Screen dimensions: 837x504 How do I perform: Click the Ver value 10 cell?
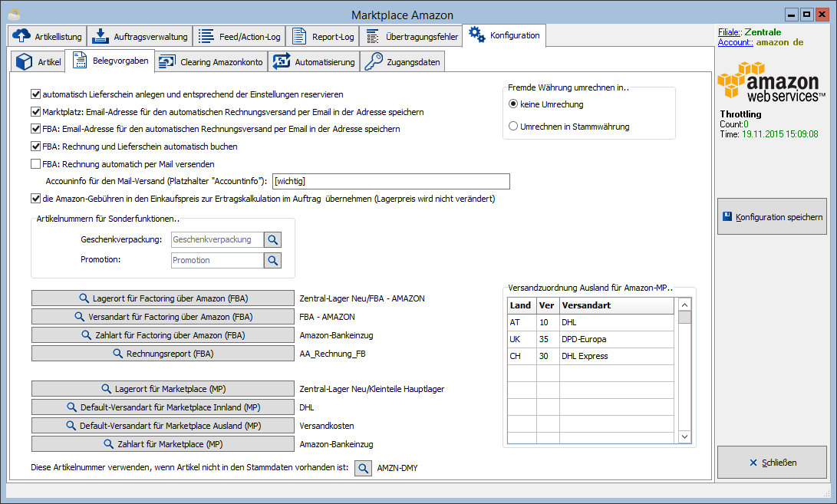pyautogui.click(x=548, y=322)
